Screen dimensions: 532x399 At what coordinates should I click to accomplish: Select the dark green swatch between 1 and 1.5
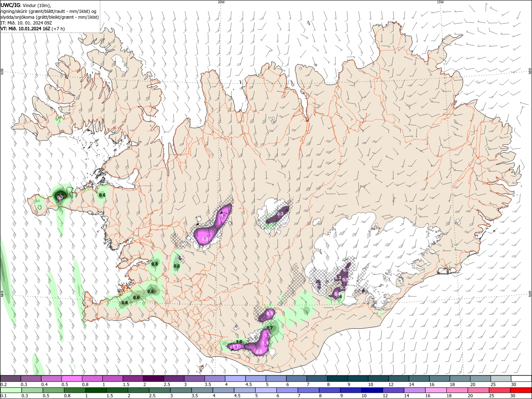click(x=96, y=390)
